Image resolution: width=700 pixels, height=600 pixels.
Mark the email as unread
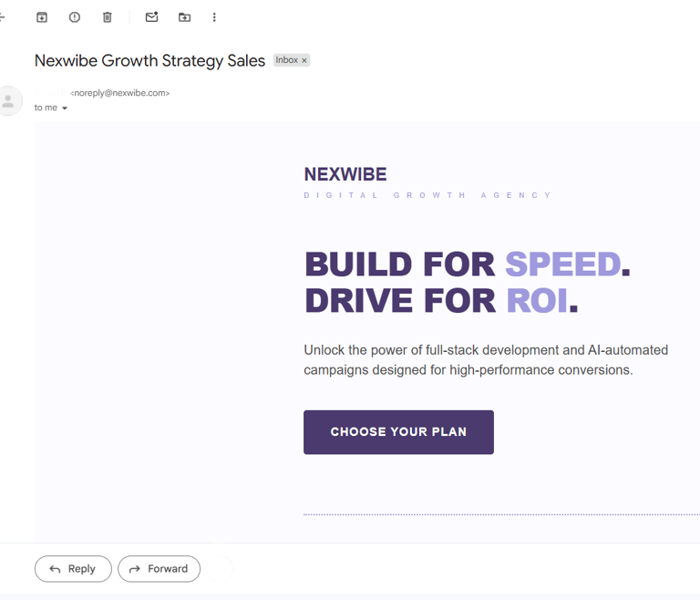[152, 17]
